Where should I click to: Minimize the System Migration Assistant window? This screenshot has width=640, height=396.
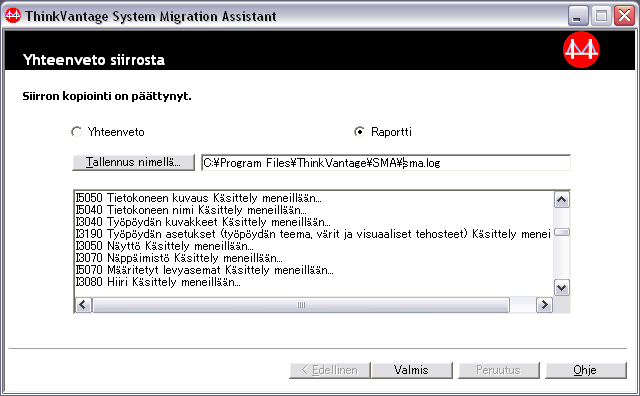click(578, 16)
